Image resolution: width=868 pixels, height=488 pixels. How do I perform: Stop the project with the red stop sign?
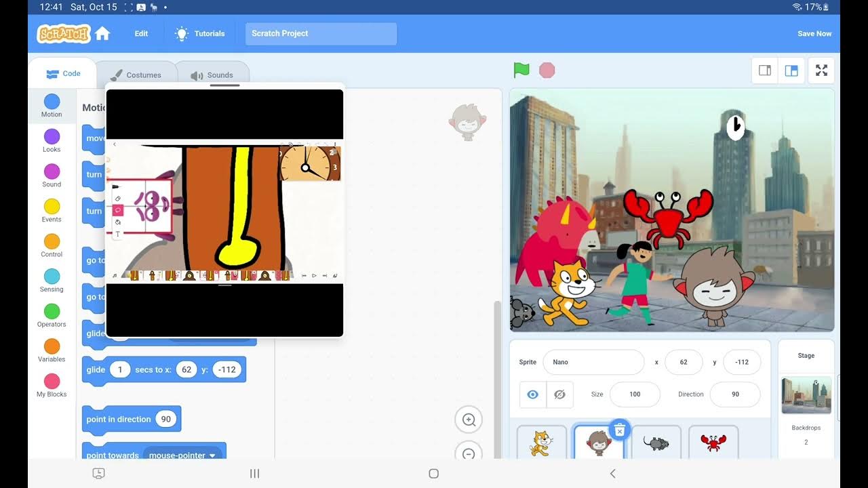(547, 70)
